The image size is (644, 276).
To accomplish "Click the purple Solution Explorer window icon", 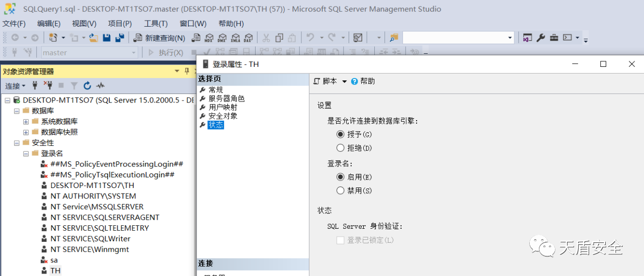I will click(x=527, y=38).
